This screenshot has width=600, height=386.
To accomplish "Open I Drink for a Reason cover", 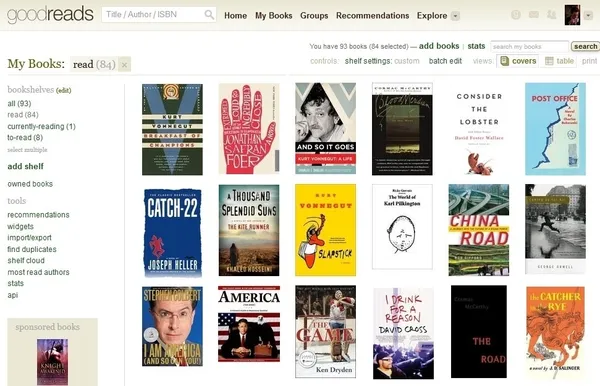I will (403, 333).
